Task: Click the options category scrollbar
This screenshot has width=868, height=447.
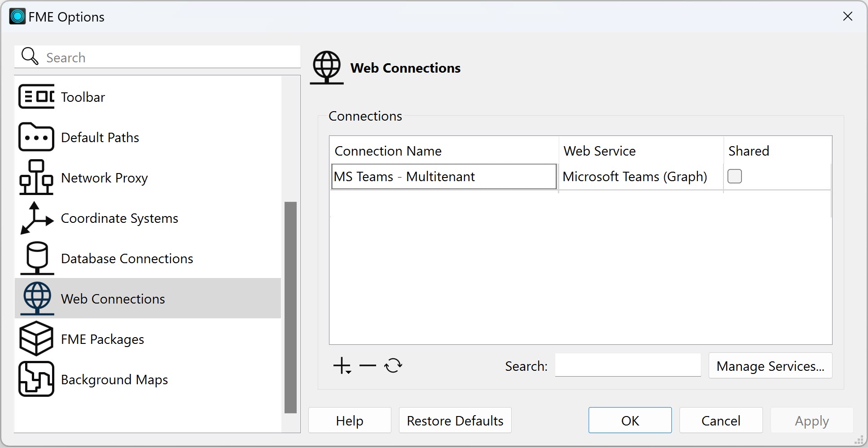Action: pyautogui.click(x=290, y=307)
